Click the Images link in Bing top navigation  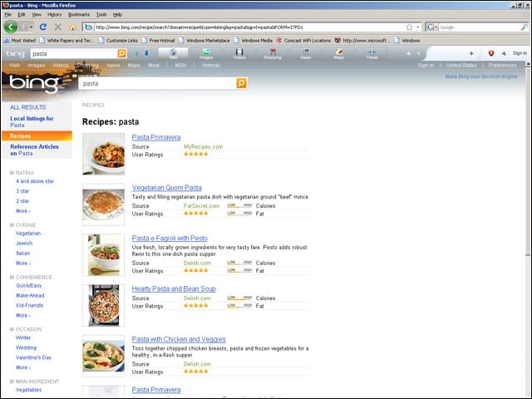(37, 65)
